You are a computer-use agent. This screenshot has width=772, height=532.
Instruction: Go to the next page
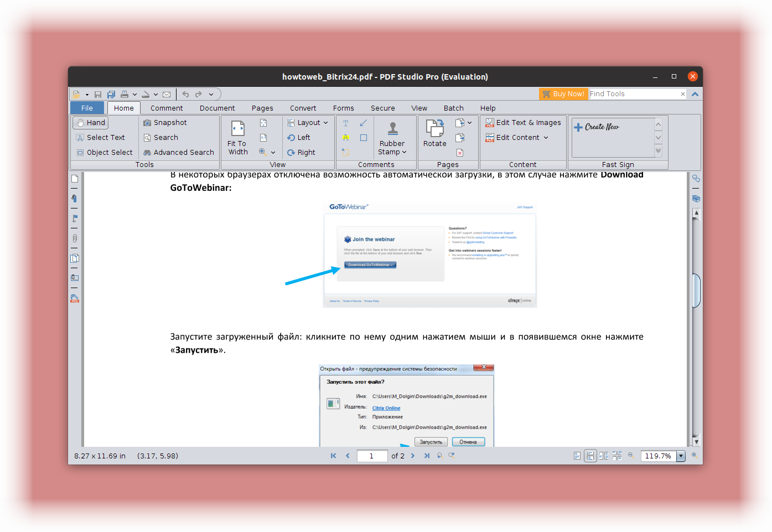(413, 456)
